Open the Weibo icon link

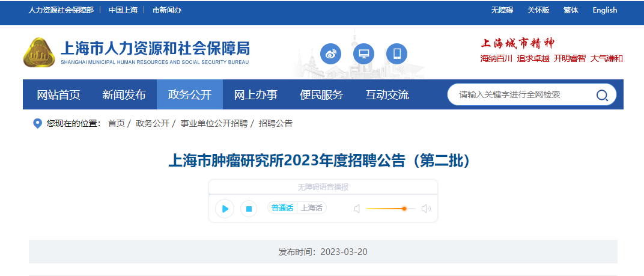pos(330,54)
